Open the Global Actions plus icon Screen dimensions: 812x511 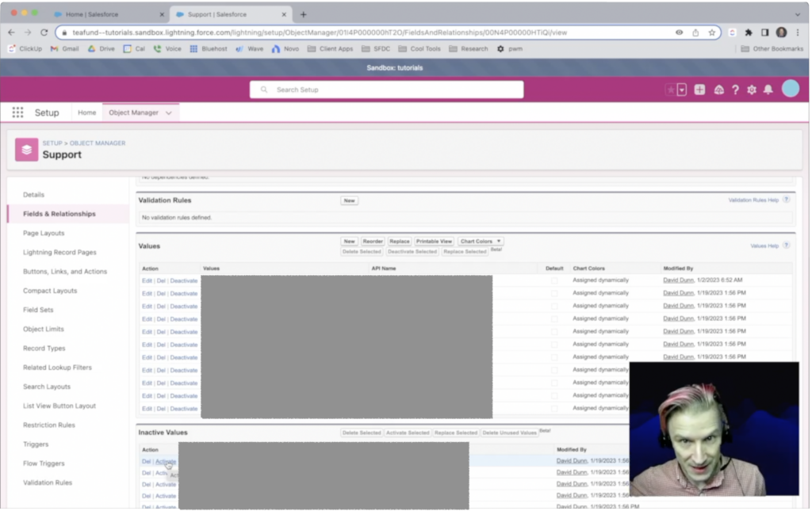[699, 90]
